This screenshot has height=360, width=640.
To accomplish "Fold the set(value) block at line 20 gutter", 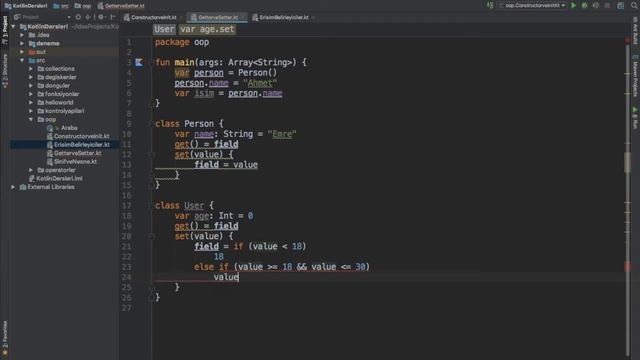I will [x=152, y=236].
